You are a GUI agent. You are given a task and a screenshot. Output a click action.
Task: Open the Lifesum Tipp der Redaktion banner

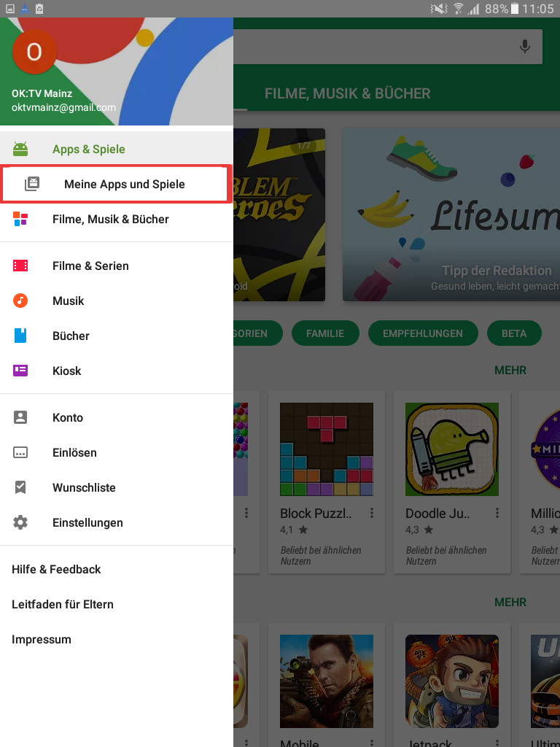point(451,215)
